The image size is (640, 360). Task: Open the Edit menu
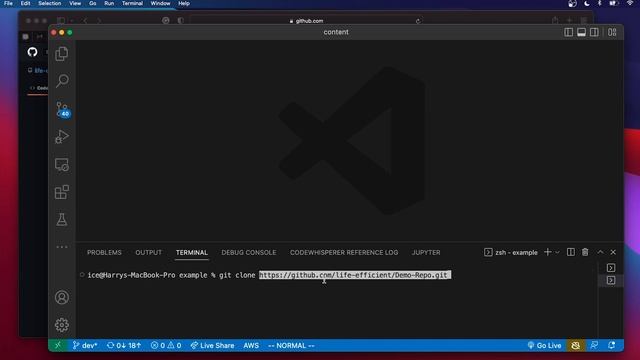pos(25,3)
